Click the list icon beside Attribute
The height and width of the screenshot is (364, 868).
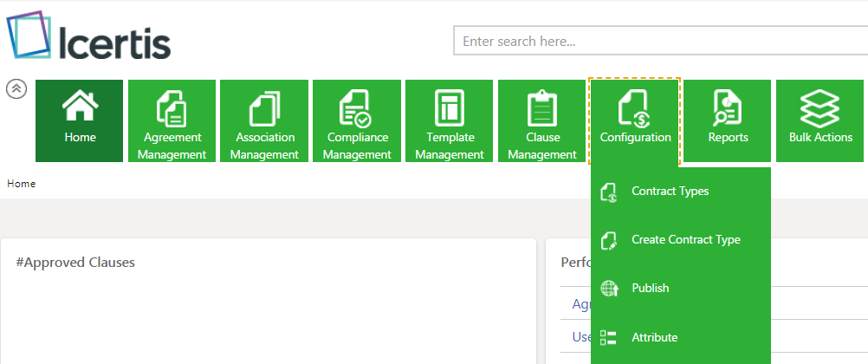pyautogui.click(x=608, y=337)
